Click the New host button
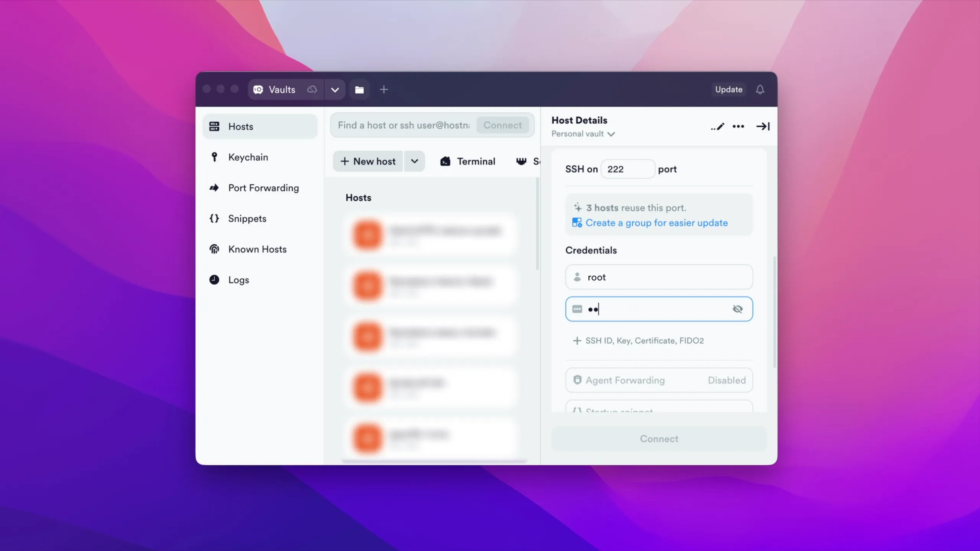The height and width of the screenshot is (551, 980). (x=368, y=161)
